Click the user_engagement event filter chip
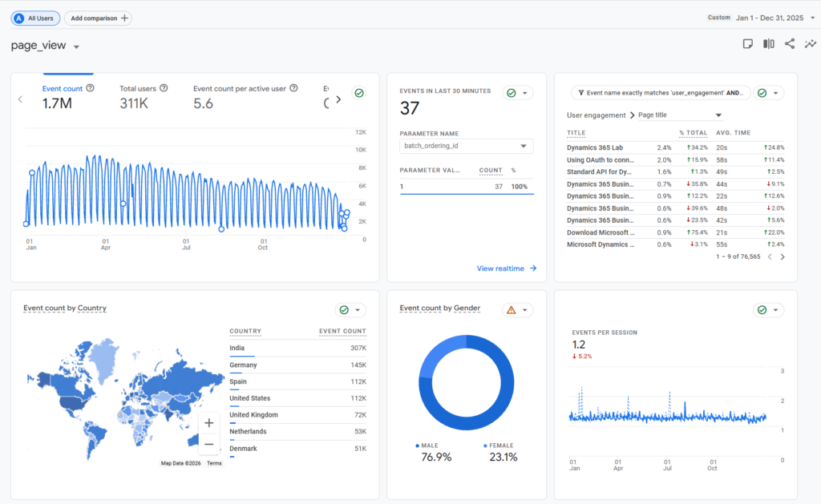Image resolution: width=821 pixels, height=504 pixels. 661,93
